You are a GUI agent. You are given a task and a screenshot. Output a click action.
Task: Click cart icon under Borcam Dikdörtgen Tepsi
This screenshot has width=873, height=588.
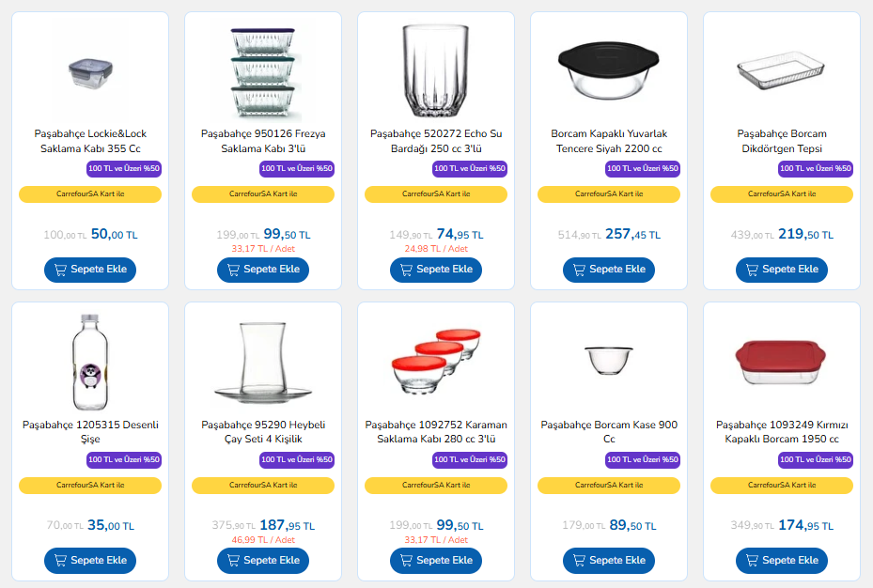pyautogui.click(x=753, y=270)
